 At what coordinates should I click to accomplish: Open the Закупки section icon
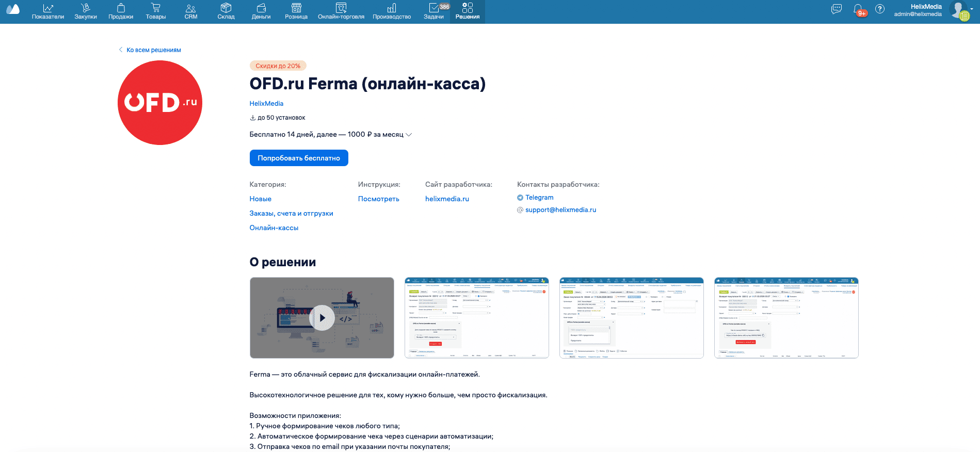click(x=86, y=8)
